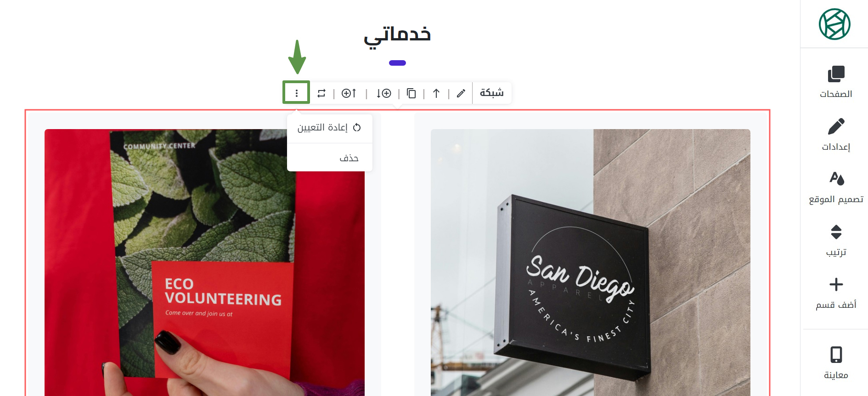This screenshot has width=868, height=396.
Task: Select the Eco Volunteering image card
Action: (x=204, y=262)
